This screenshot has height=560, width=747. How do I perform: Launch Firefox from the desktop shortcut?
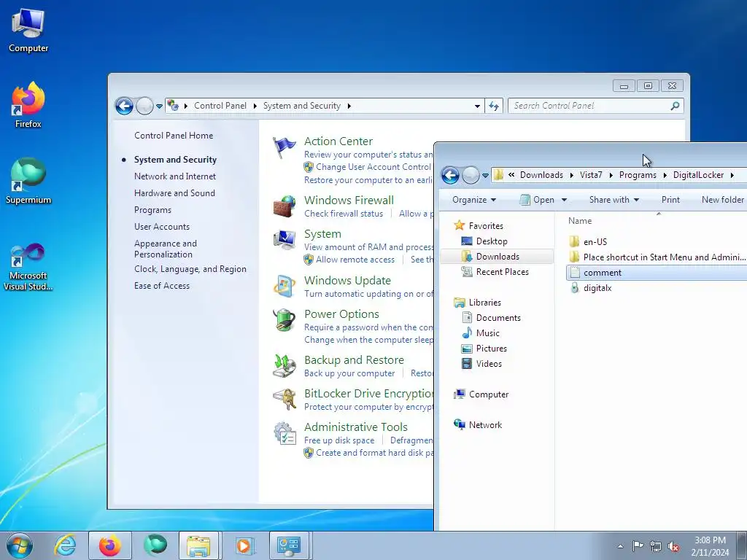pyautogui.click(x=28, y=105)
